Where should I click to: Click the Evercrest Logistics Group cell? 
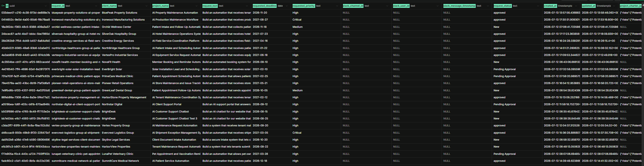(125, 133)
